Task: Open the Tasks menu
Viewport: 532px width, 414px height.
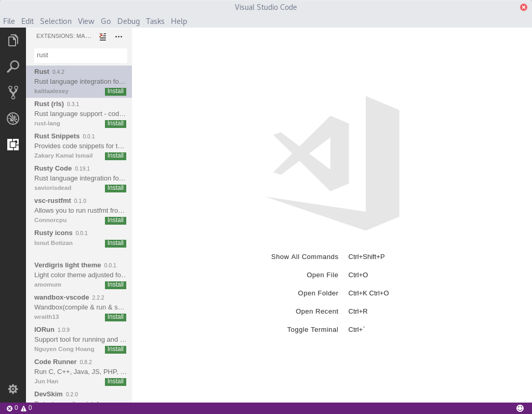Action: (155, 21)
